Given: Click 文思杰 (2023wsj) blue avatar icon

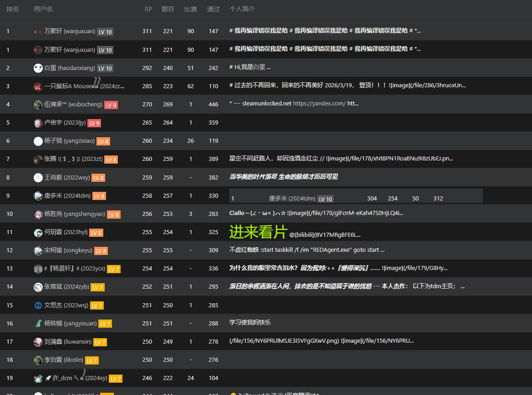Looking at the screenshot, I should [38, 305].
